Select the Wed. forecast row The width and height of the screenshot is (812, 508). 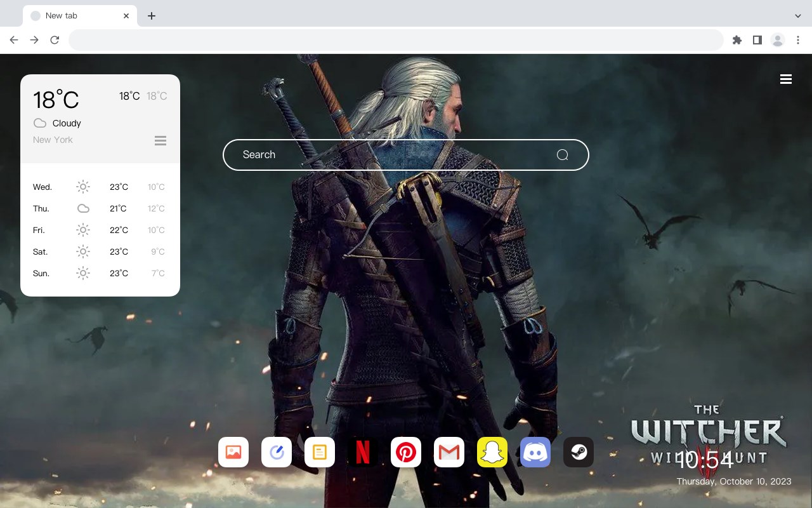(x=100, y=187)
